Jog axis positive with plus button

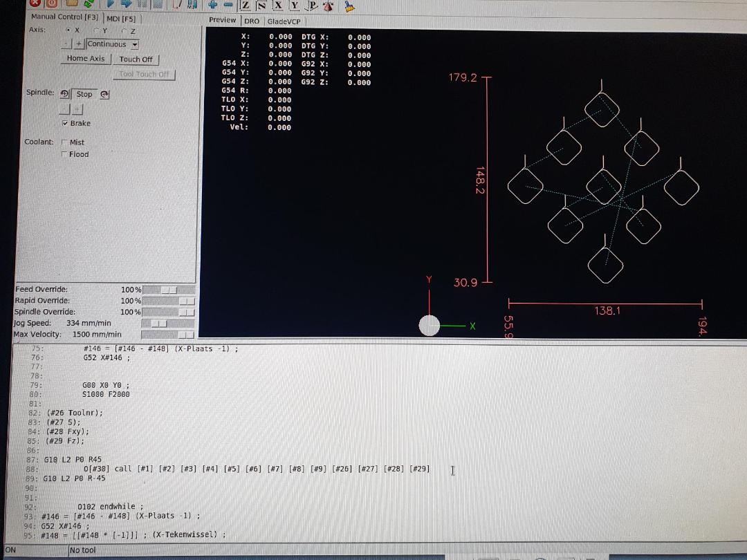[x=79, y=44]
